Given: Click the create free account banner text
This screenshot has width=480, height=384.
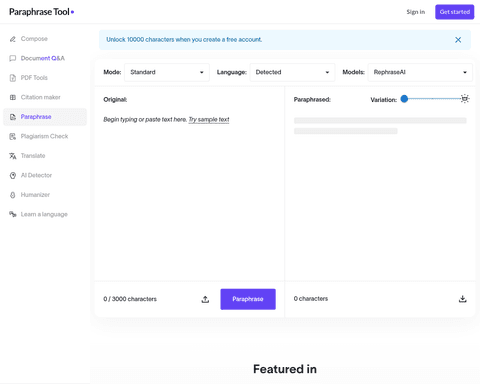Looking at the screenshot, I should click(x=184, y=40).
